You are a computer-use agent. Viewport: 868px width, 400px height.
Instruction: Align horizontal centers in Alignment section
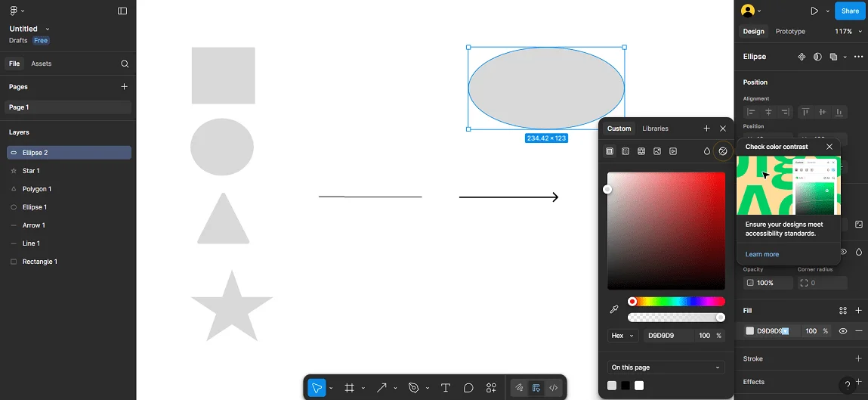pos(768,112)
